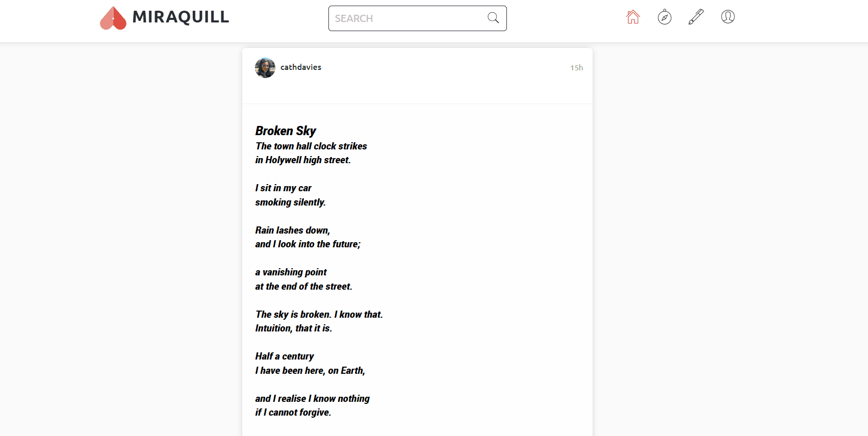The image size is (868, 436).
Task: Click the line 'The sky is broken. I know that.'
Action: pyautogui.click(x=319, y=314)
